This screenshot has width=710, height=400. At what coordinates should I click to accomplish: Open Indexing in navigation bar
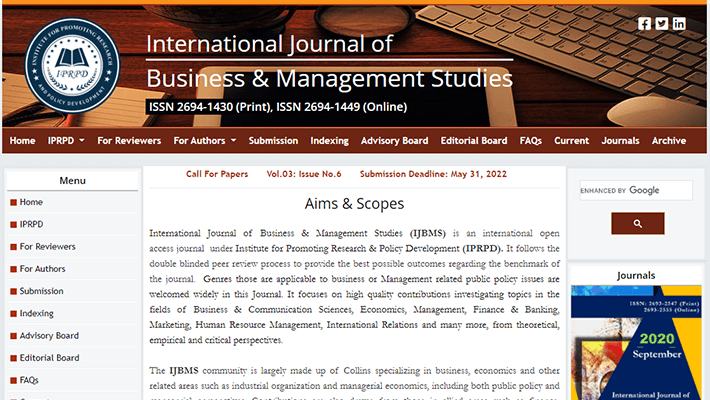[329, 141]
